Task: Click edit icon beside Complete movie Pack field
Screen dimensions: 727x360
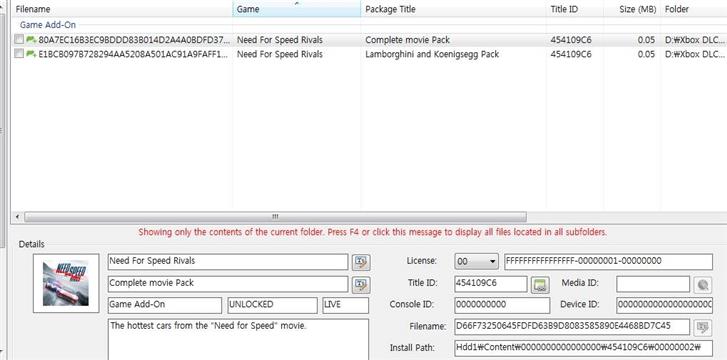Action: 361,284
